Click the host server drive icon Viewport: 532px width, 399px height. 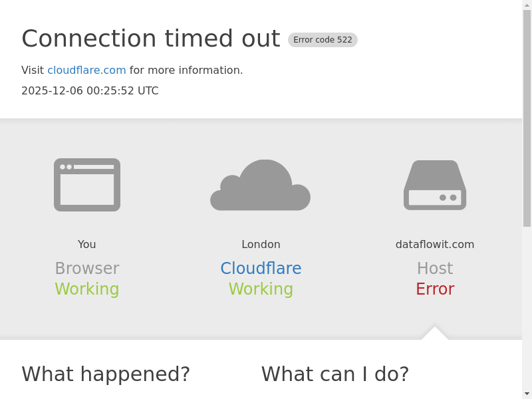435,186
